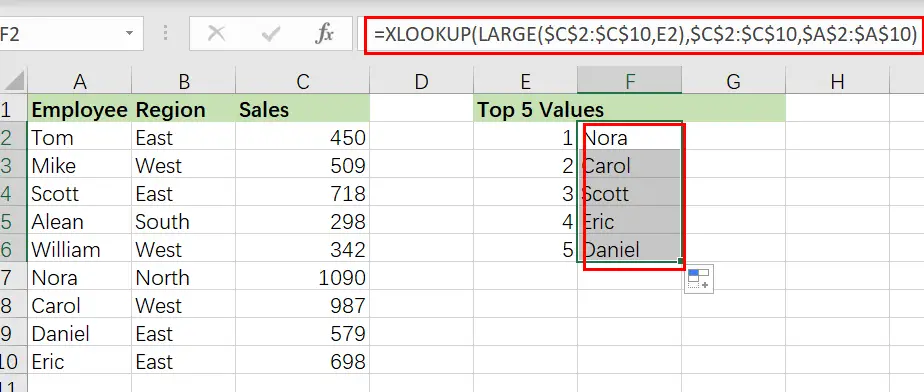Select column C header
The height and width of the screenshot is (392, 924).
[x=303, y=81]
